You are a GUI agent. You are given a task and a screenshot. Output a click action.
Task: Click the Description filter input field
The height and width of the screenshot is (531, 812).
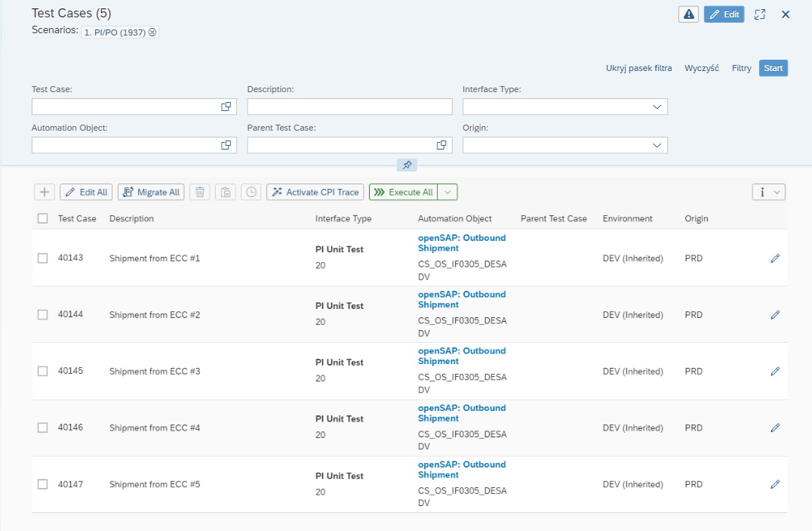click(349, 107)
